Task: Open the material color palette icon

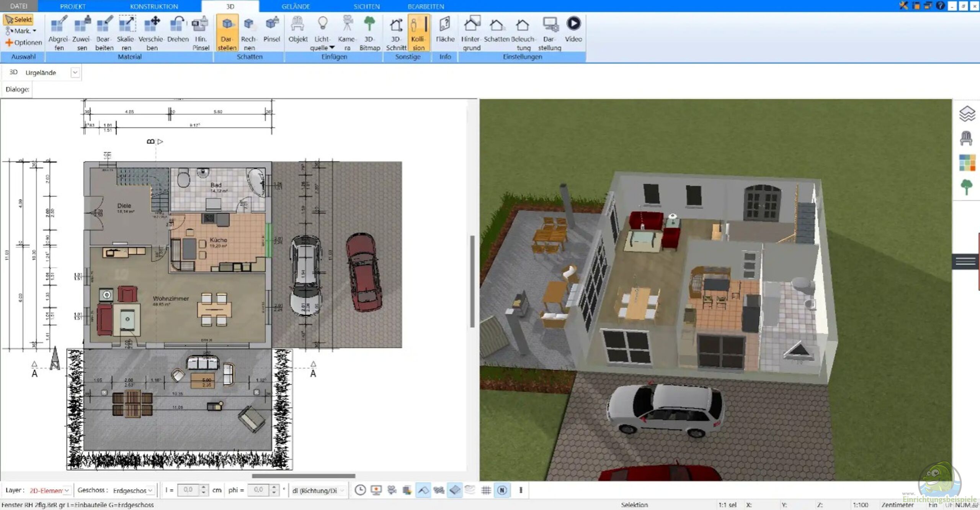Action: pyautogui.click(x=967, y=163)
